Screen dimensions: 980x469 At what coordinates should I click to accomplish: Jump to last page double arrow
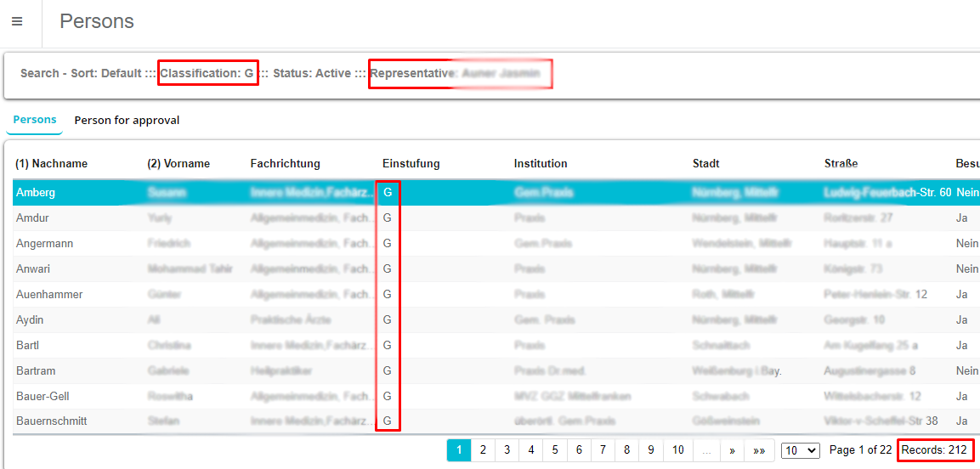[x=759, y=450]
